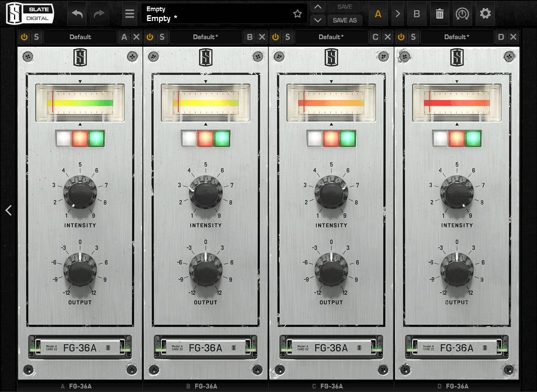Viewport: 537px width, 392px height.
Task: Switch to the A comparison slot
Action: 378,13
